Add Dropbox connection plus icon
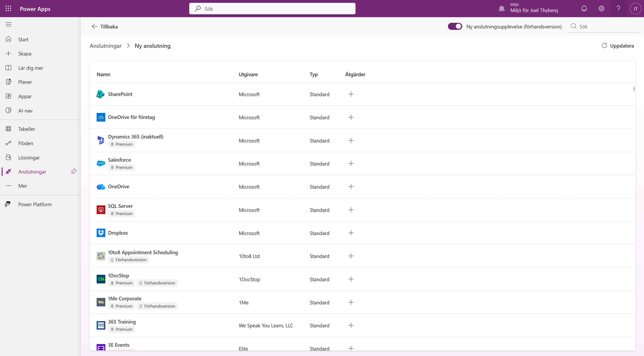The height and width of the screenshot is (356, 644). coord(351,233)
